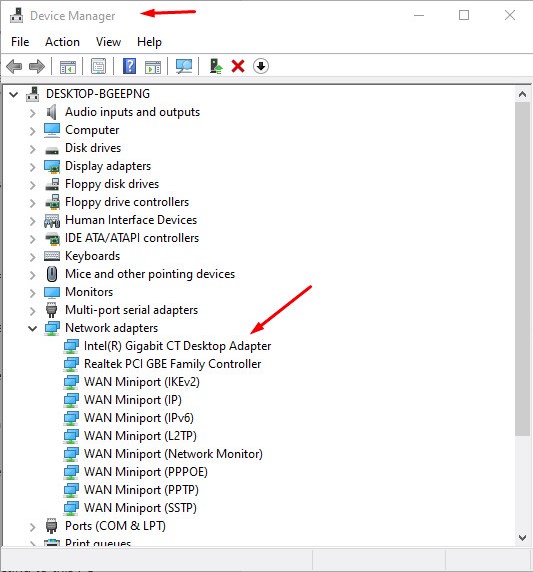Collapse the Network adapters category
The width and height of the screenshot is (533, 572).
(x=32, y=328)
